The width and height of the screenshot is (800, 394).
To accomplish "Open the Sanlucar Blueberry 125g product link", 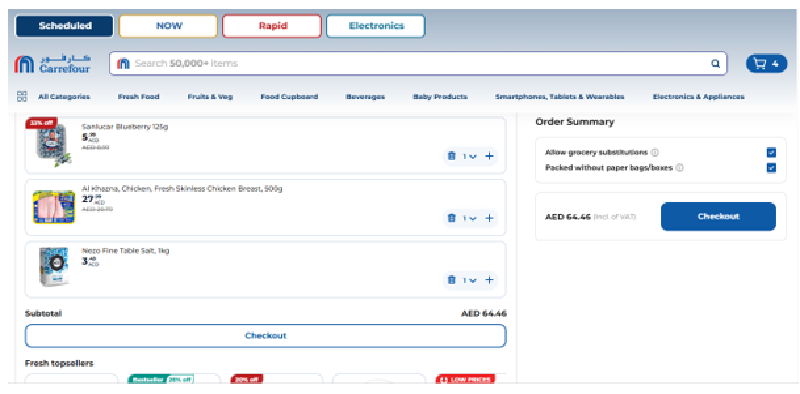I will [x=124, y=127].
